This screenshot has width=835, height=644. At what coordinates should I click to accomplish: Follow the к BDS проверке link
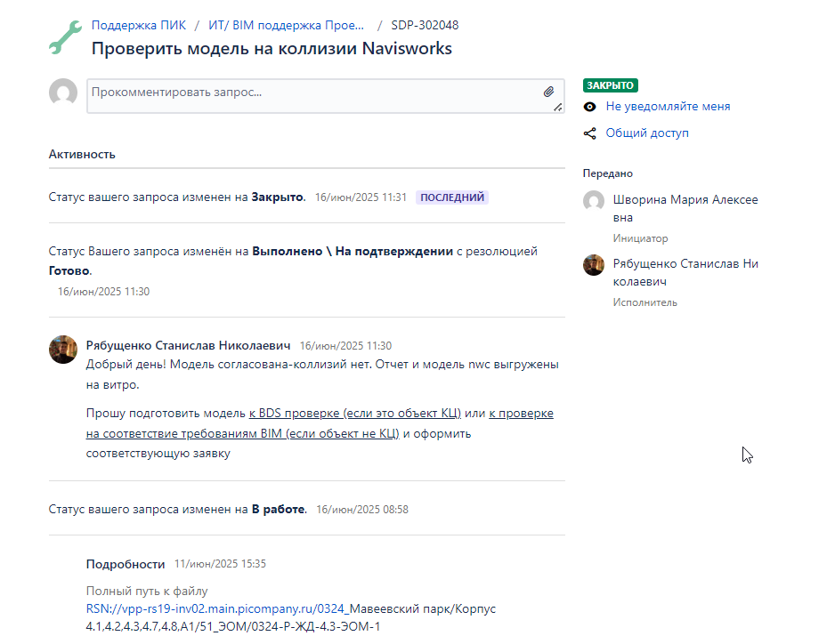354,413
